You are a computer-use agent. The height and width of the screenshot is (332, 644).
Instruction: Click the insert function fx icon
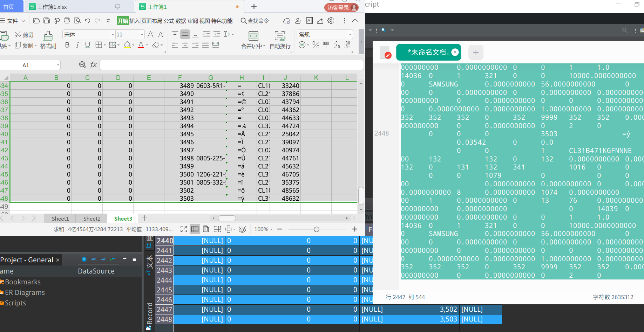[x=93, y=65]
